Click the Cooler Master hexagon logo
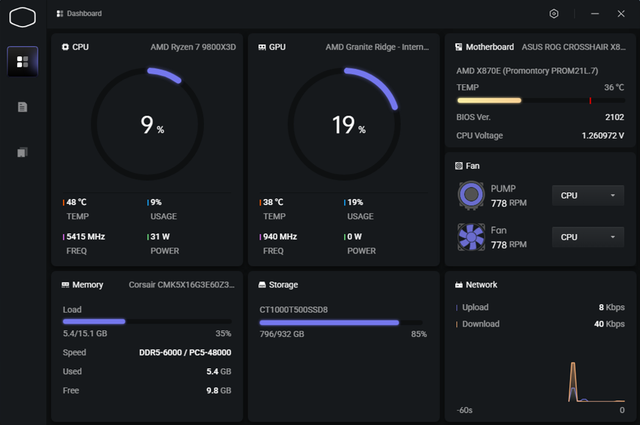 point(22,16)
